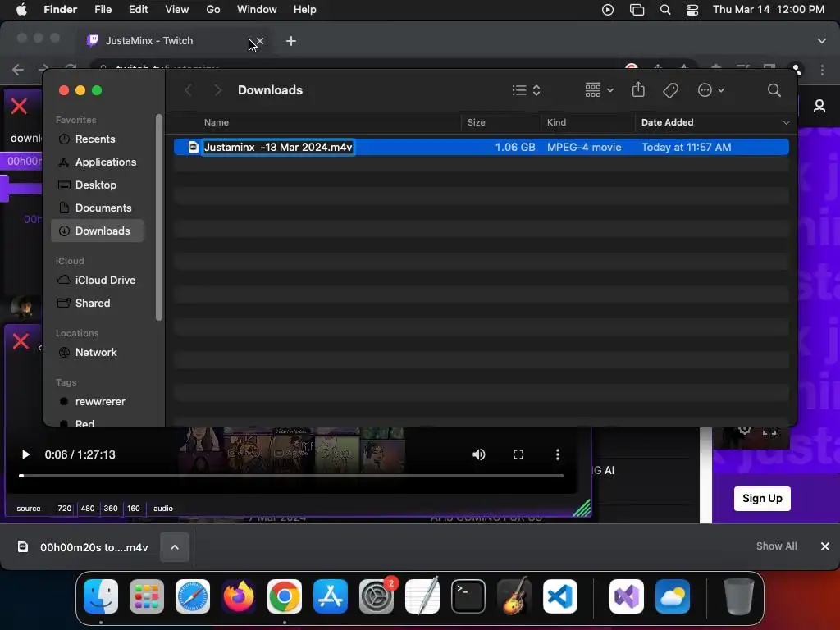Go back in Finder navigation
The image size is (840, 630).
click(188, 90)
